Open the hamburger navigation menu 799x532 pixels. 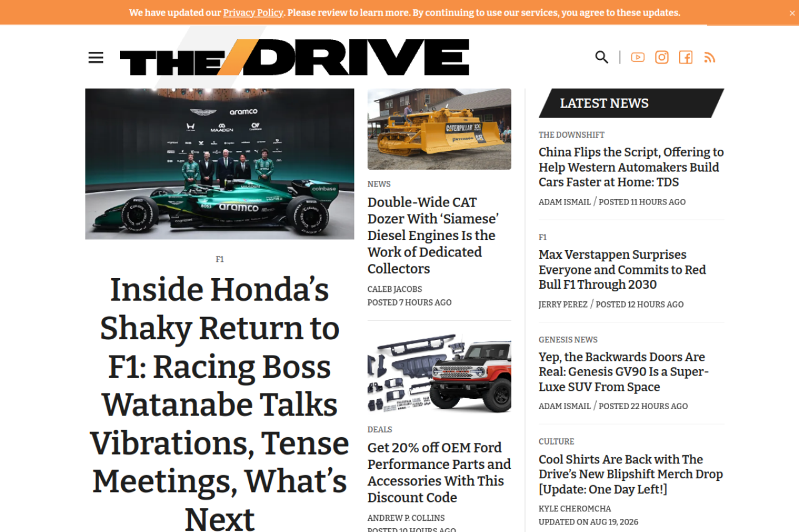(x=96, y=57)
